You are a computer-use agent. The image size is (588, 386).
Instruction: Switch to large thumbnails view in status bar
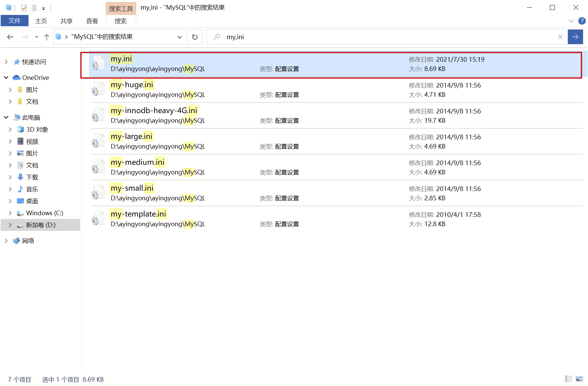pos(579,379)
